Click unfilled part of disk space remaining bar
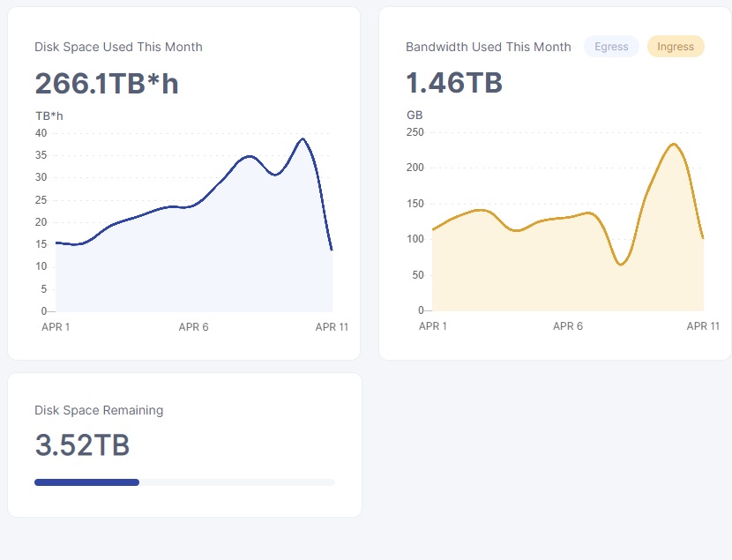The width and height of the screenshot is (732, 560). point(237,482)
